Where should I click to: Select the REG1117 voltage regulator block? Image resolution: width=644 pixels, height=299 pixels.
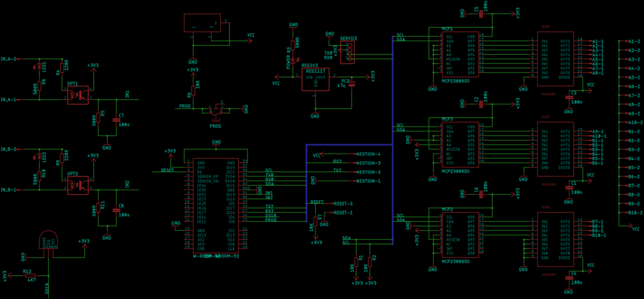pos(316,80)
